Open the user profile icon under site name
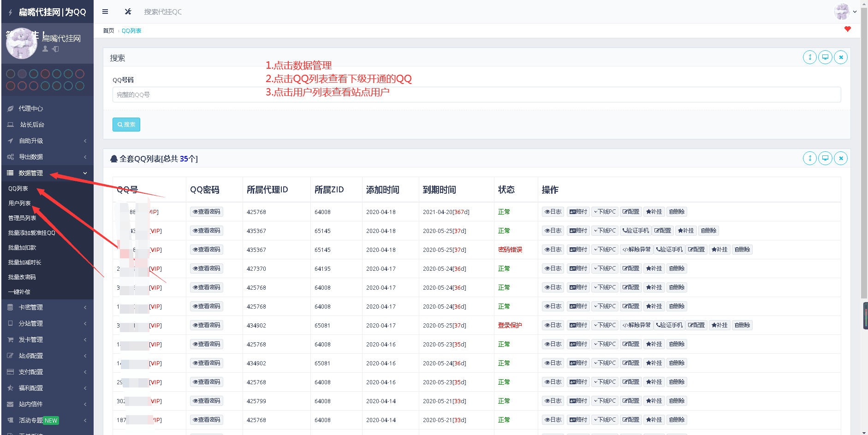 point(45,49)
